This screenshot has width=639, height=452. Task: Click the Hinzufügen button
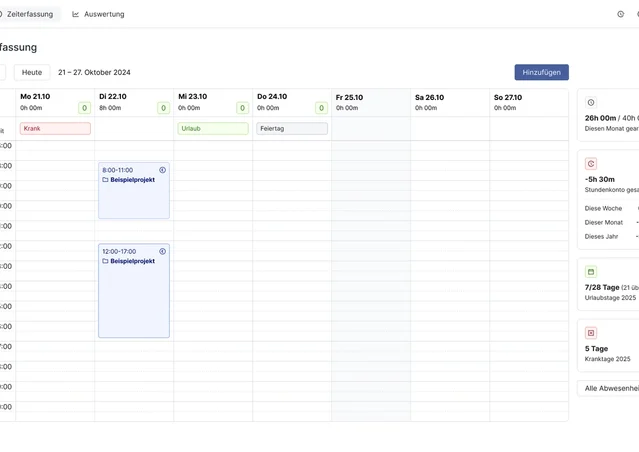(542, 72)
